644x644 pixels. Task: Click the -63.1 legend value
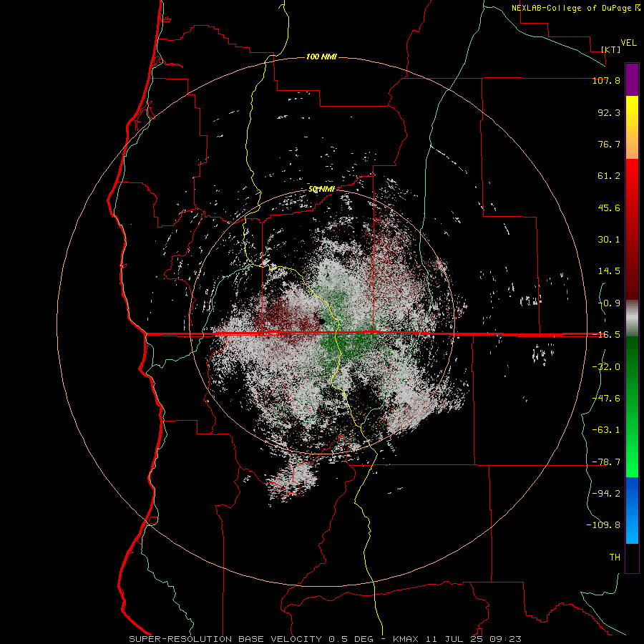606,430
